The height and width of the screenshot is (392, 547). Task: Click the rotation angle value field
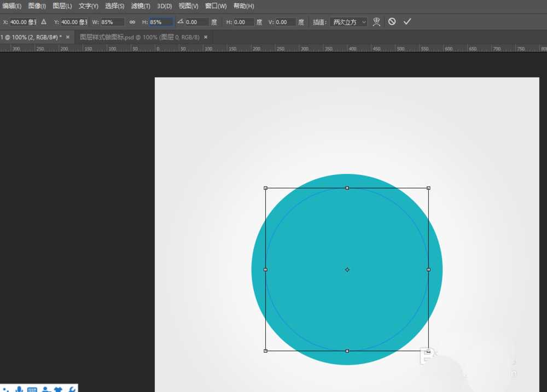(196, 22)
